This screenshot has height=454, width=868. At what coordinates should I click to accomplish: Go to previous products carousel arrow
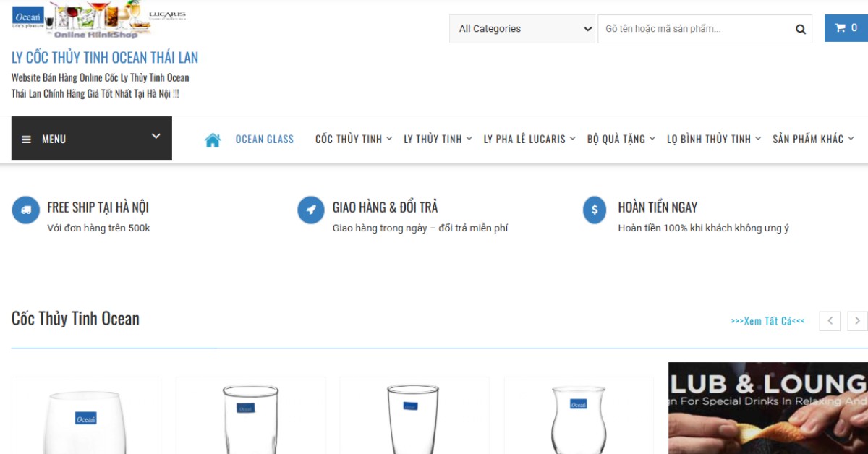[830, 321]
